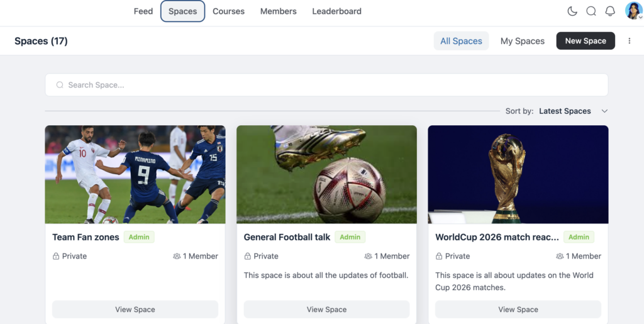Click the General Football talk title
Screen dimensions: 644x324
[287, 237]
